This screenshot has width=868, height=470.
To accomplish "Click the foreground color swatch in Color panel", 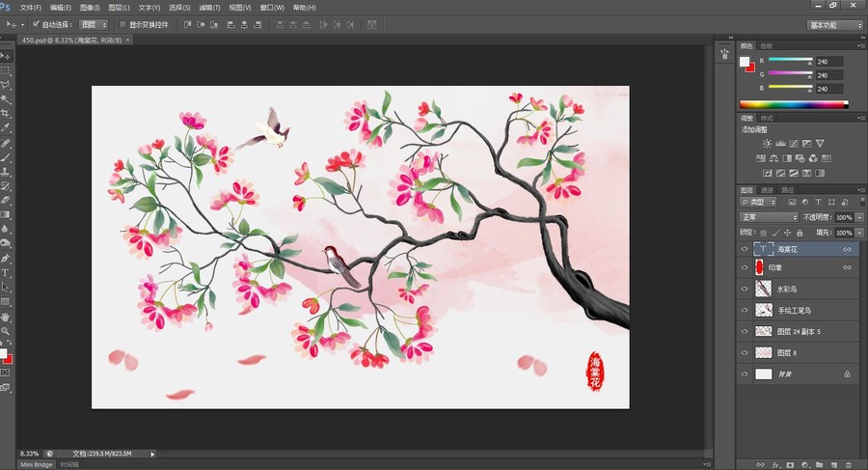I will (x=745, y=62).
